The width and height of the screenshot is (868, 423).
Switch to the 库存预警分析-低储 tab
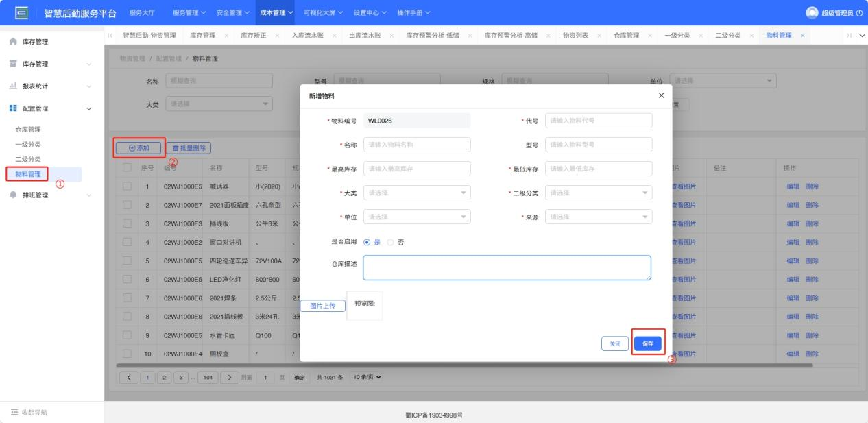pyautogui.click(x=434, y=35)
